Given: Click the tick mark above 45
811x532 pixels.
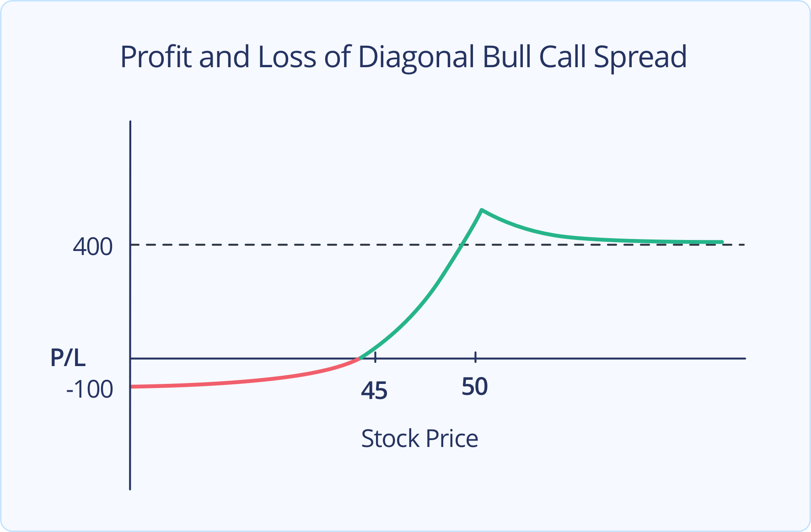Looking at the screenshot, I should pos(375,357).
